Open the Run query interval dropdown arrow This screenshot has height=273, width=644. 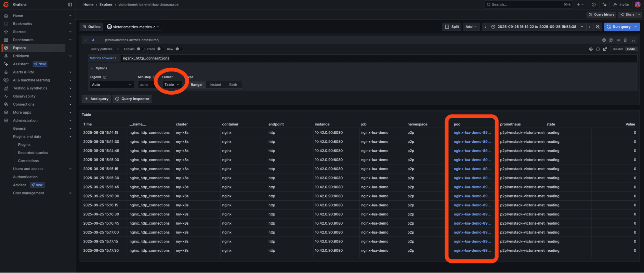click(636, 27)
